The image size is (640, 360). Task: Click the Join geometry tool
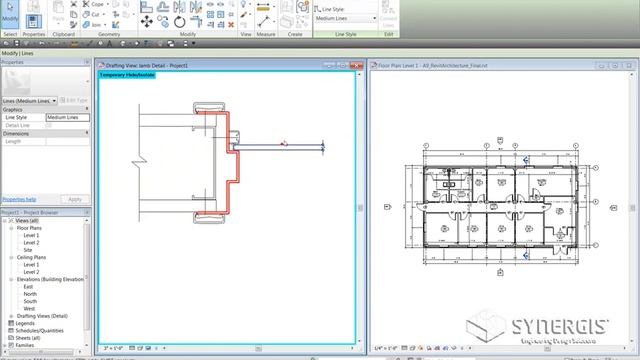[93, 25]
